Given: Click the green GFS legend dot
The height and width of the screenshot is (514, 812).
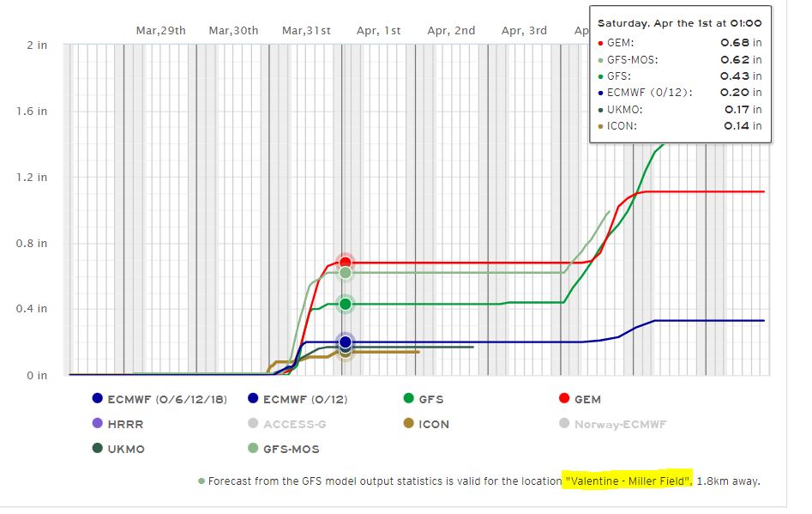Looking at the screenshot, I should (x=409, y=399).
